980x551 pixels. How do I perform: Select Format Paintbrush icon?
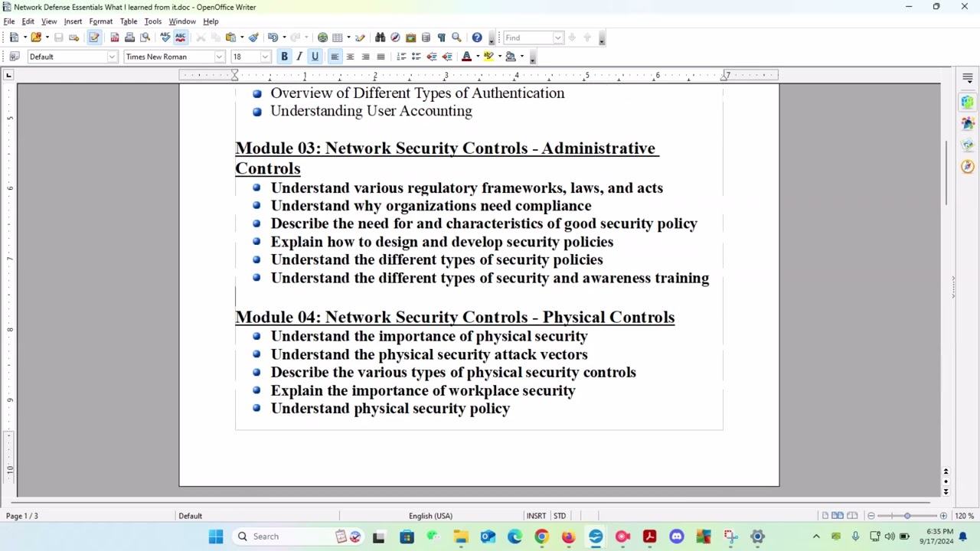253,37
